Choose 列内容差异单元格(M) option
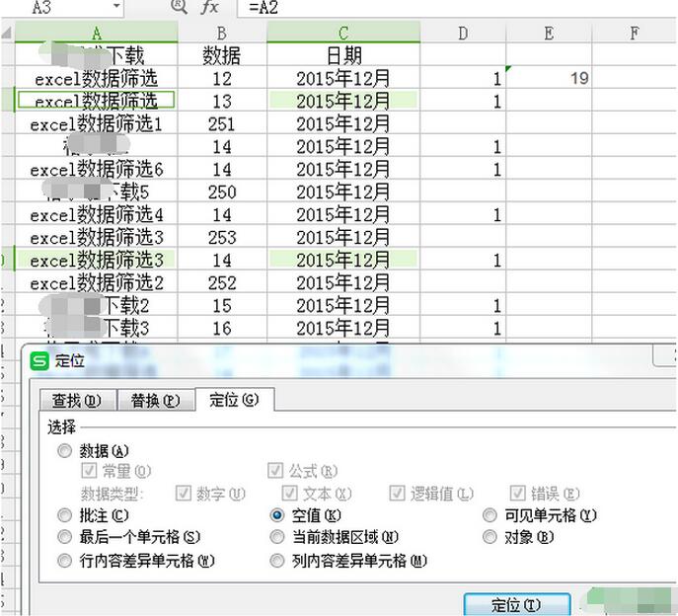 [277, 561]
